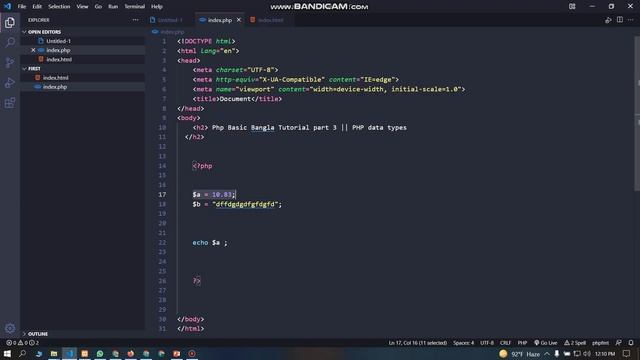
Task: Switch to the Untitled-1 editor tab
Action: 170,20
